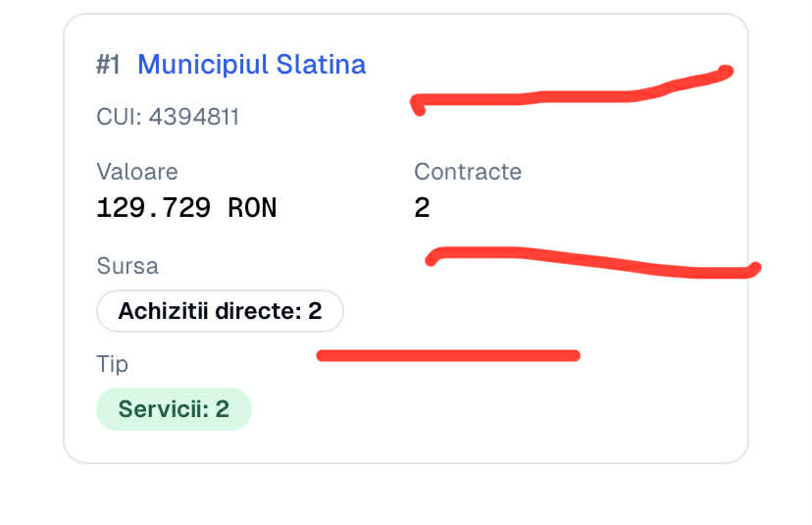Click the Contracte label
The width and height of the screenshot is (812, 525).
(468, 172)
